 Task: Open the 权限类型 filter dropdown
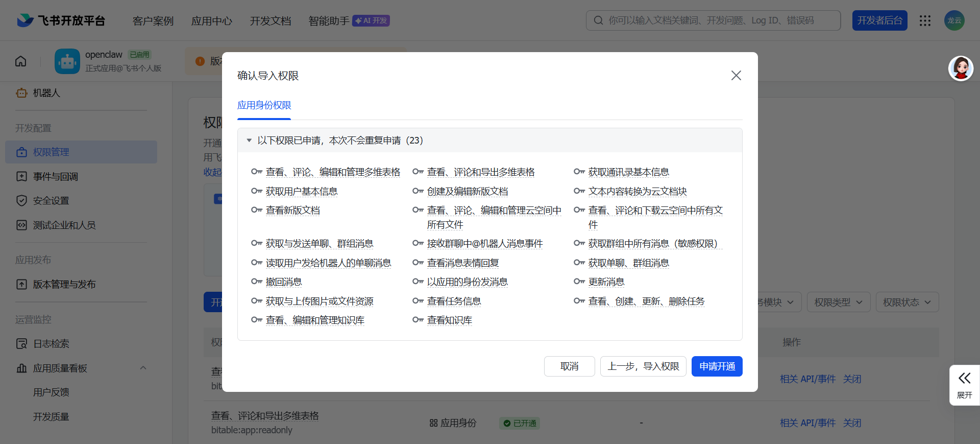click(838, 302)
